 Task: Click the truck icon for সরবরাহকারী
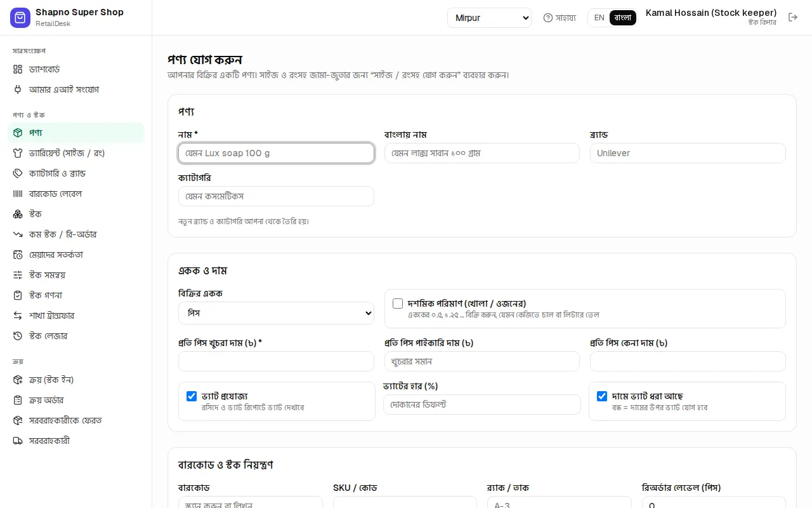[18, 441]
